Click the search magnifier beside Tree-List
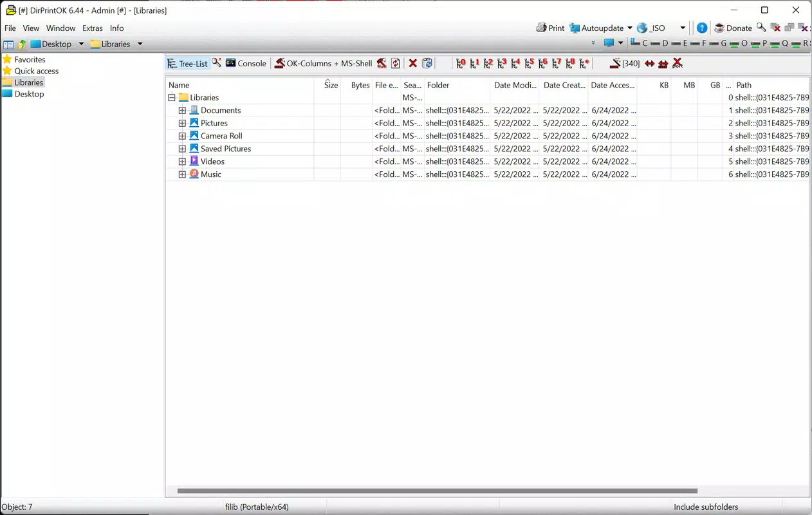Viewport: 812px width, 515px height. 217,62
